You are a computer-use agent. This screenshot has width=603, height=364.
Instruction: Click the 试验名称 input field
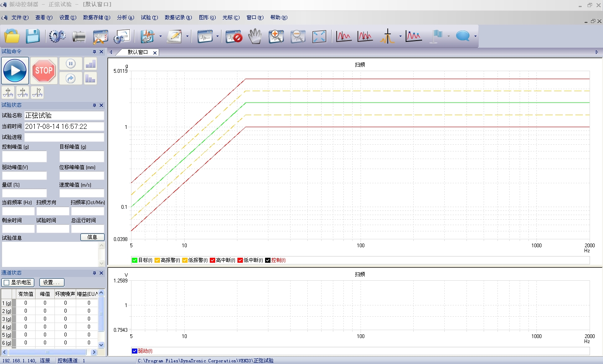(x=64, y=115)
